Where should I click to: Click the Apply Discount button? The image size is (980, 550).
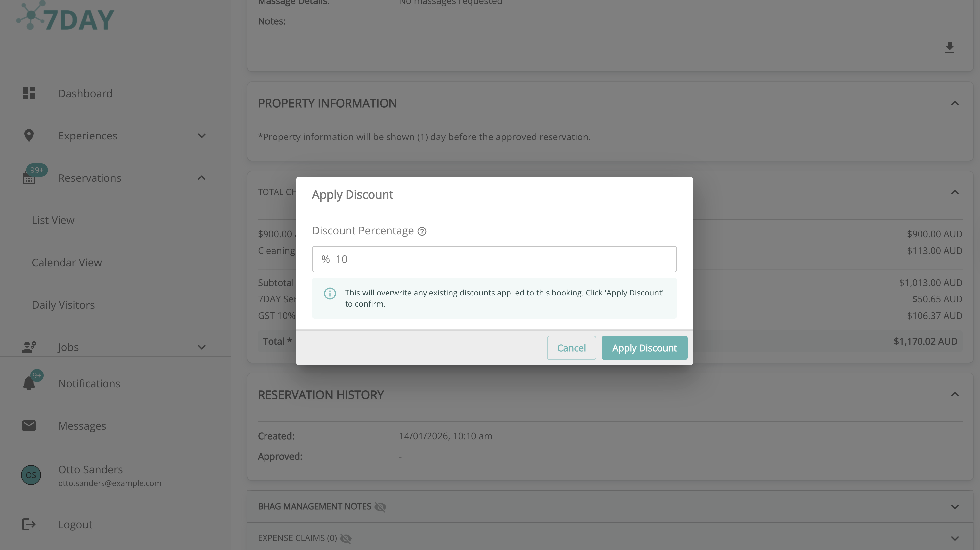coord(644,348)
